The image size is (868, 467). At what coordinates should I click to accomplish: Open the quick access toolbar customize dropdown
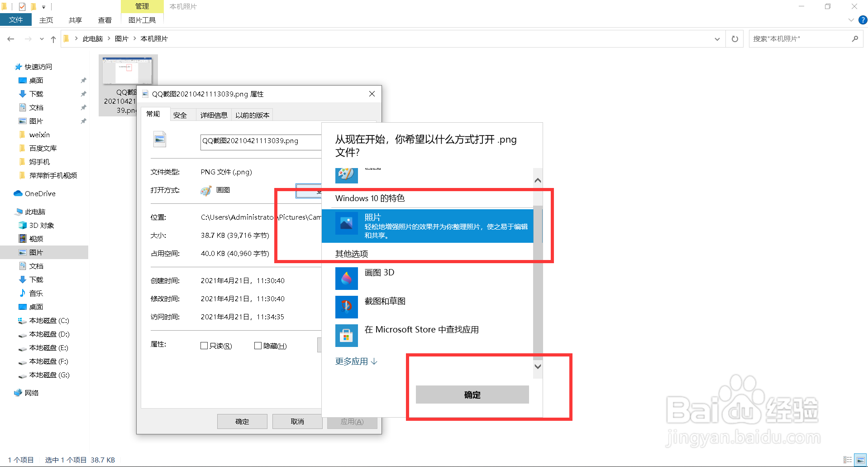tap(44, 7)
